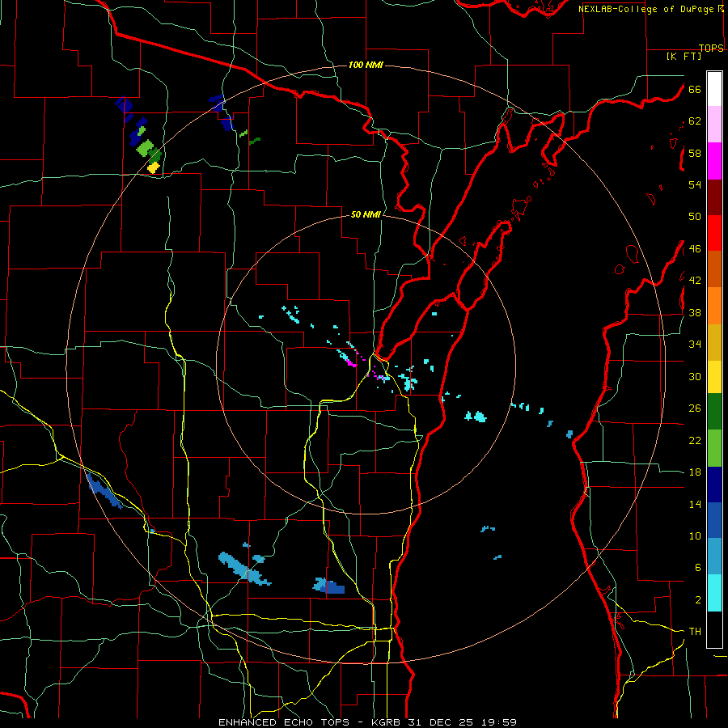Screen dimensions: 728x728
Task: Click the cyan legend swatch near 2
Action: point(714,593)
